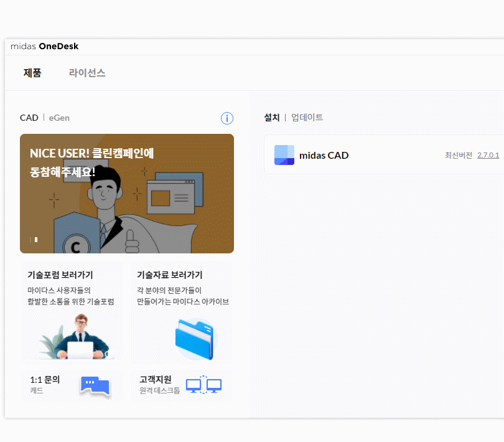Select the active banner slide indicator
Image resolution: width=504 pixels, height=442 pixels.
36,240
